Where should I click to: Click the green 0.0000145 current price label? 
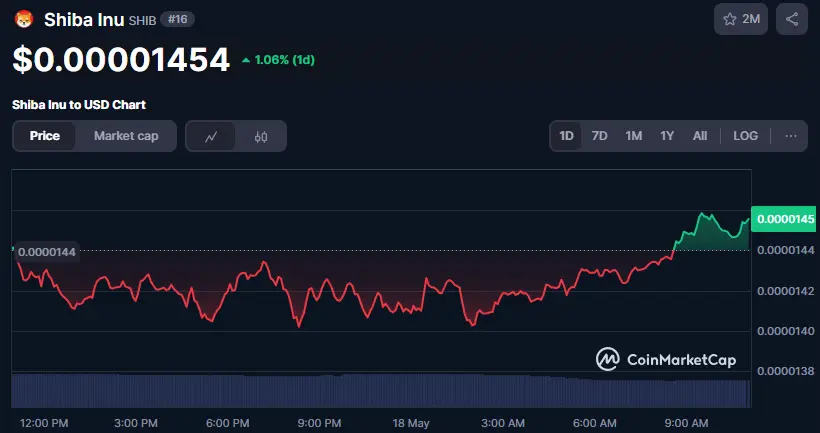click(783, 219)
